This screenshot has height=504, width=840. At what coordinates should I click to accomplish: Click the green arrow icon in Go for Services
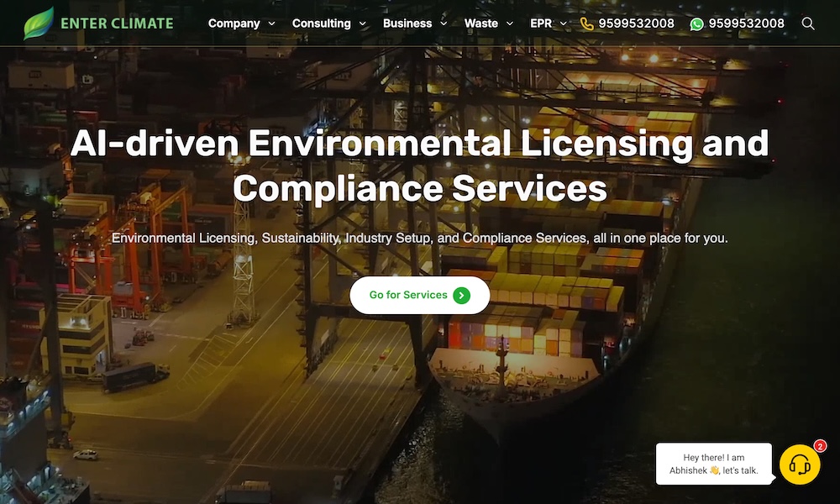(x=461, y=295)
